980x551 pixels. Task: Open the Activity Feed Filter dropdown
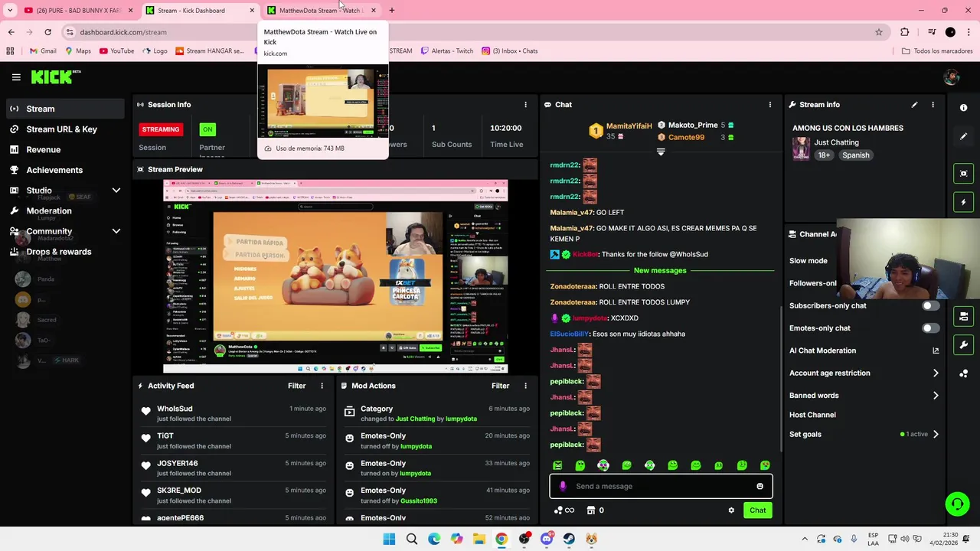296,386
